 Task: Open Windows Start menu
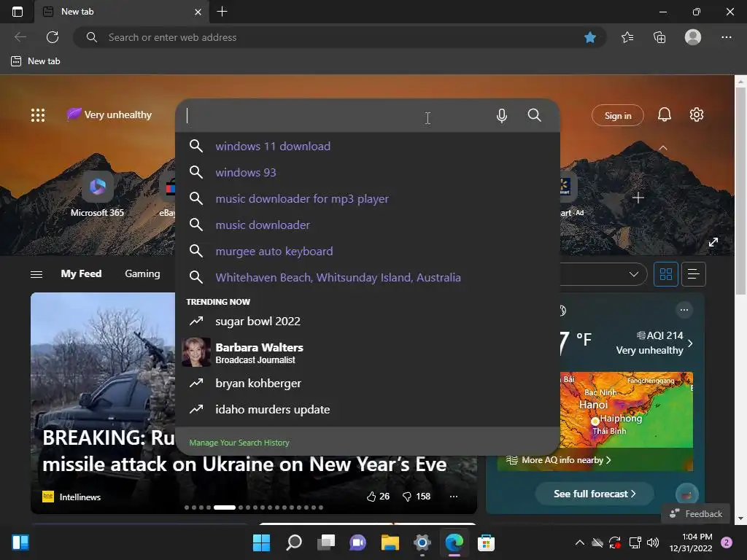pos(261,542)
